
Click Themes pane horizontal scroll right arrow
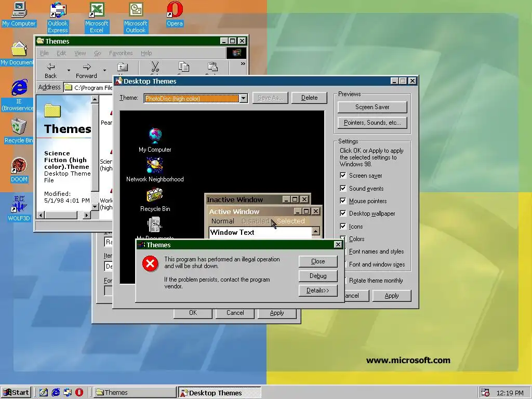tap(86, 215)
